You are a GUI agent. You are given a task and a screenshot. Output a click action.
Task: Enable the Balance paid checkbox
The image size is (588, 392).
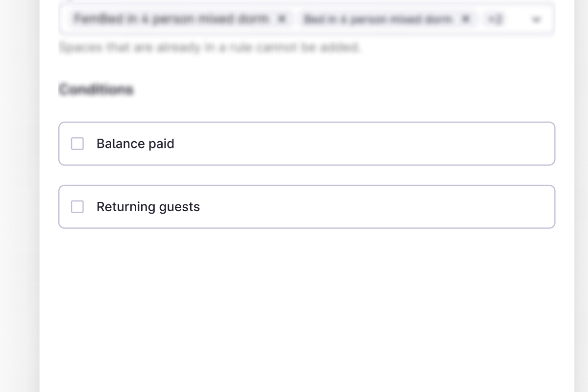77,144
